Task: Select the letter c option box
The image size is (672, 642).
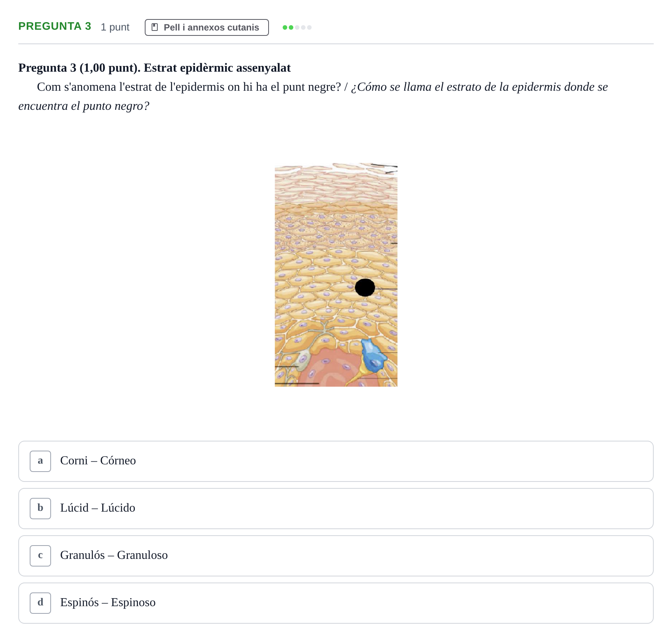Action: click(40, 556)
